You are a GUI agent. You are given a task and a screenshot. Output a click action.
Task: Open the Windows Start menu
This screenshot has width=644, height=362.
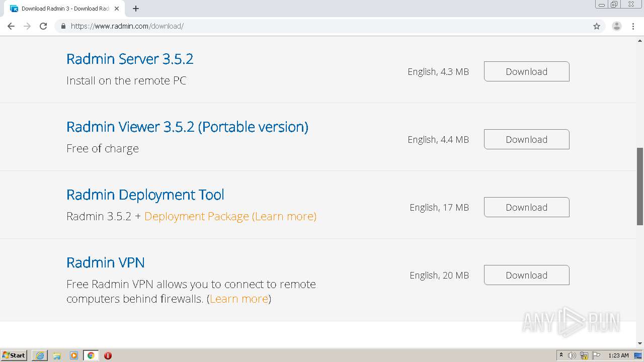pyautogui.click(x=14, y=355)
